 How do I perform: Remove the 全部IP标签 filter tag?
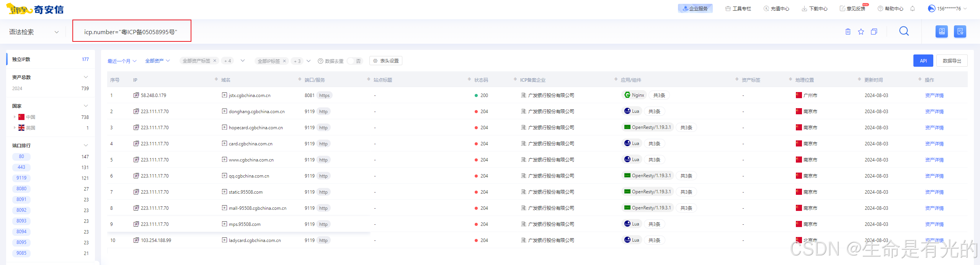click(284, 61)
